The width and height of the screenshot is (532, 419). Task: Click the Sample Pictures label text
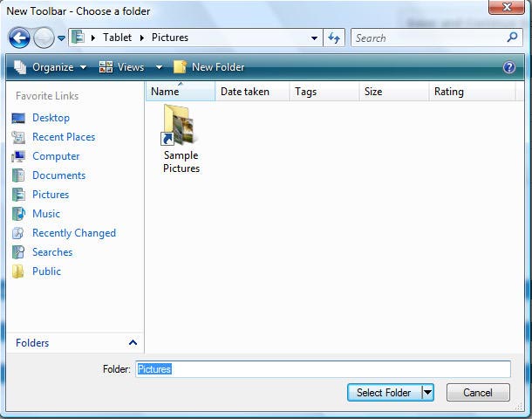pyautogui.click(x=181, y=161)
